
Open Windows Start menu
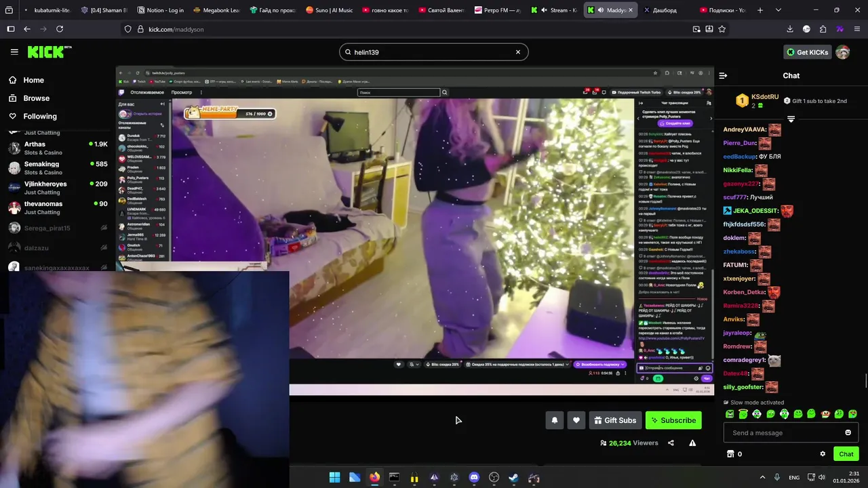pyautogui.click(x=334, y=478)
